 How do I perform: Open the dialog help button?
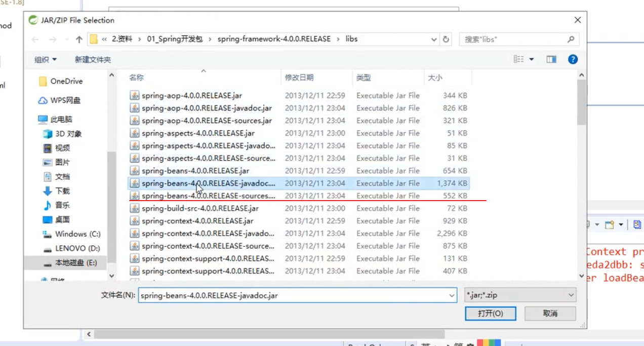point(573,59)
